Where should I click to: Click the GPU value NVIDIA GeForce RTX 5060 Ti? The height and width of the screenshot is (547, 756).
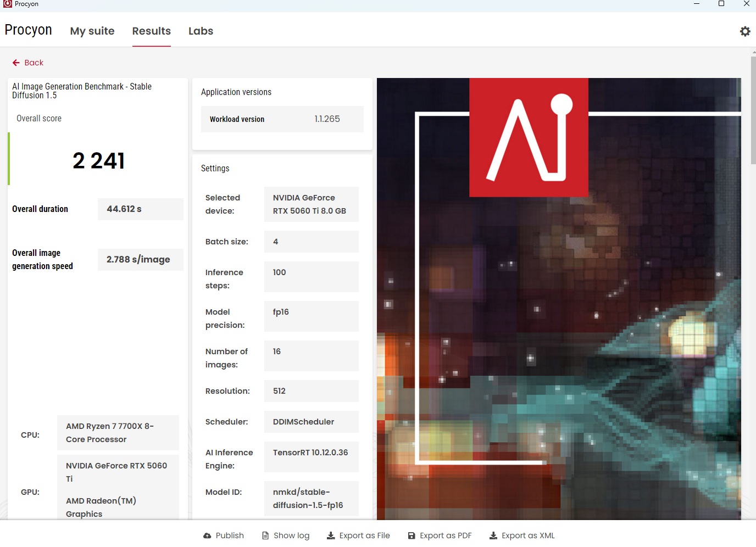(116, 472)
